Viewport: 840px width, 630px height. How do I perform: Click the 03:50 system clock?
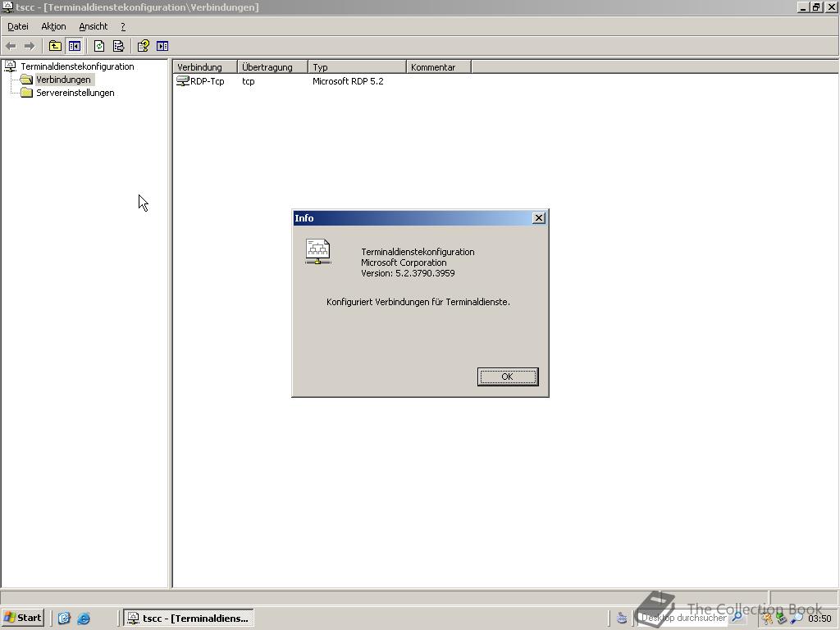click(819, 619)
